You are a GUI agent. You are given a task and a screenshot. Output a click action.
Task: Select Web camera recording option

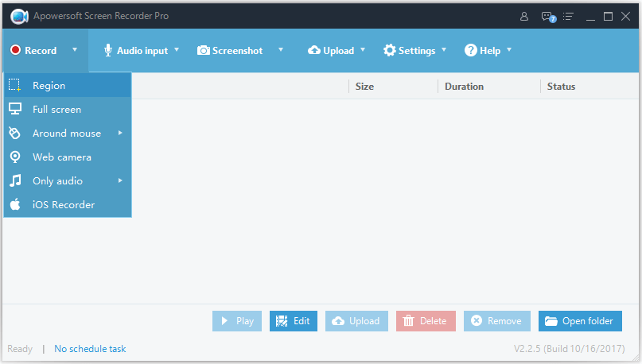tap(68, 157)
